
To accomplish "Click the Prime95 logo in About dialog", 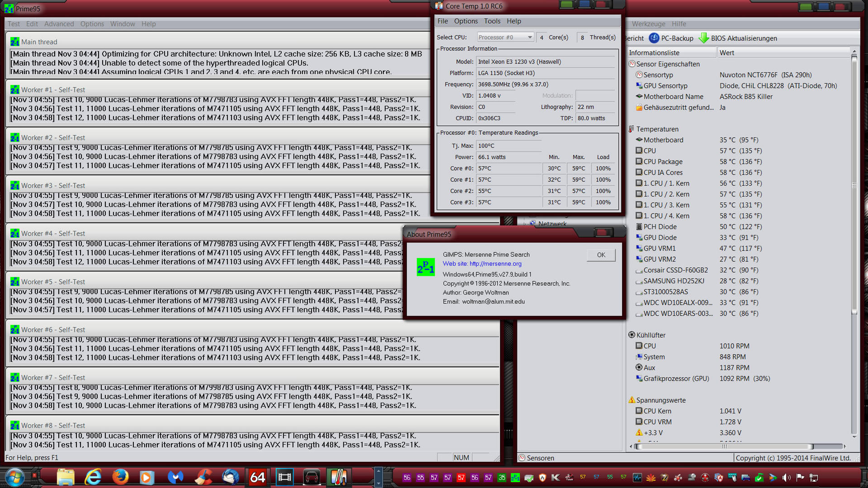I will click(x=426, y=267).
